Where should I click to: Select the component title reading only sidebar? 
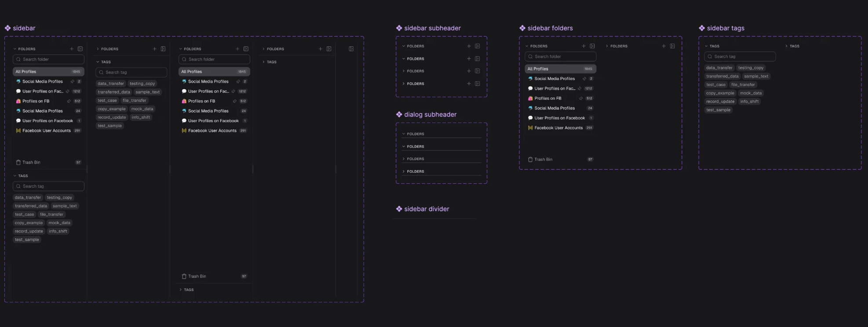[x=24, y=28]
